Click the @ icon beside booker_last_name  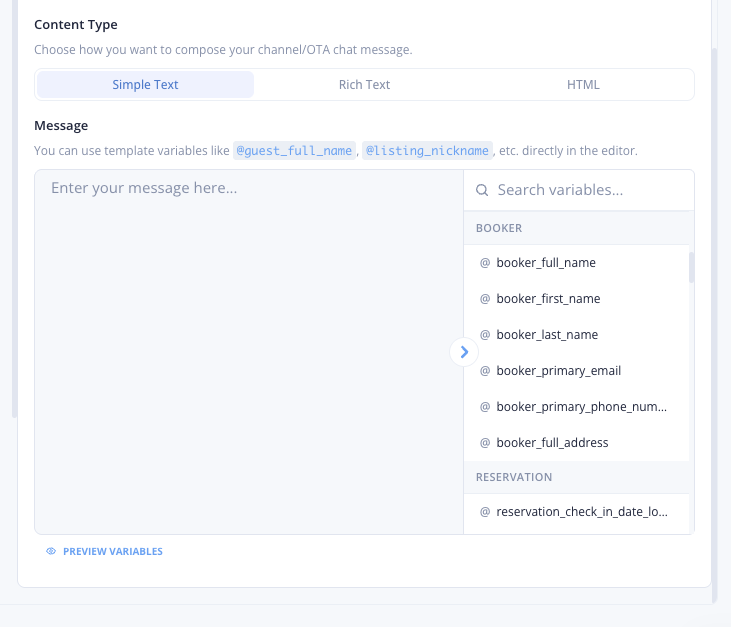tap(485, 335)
